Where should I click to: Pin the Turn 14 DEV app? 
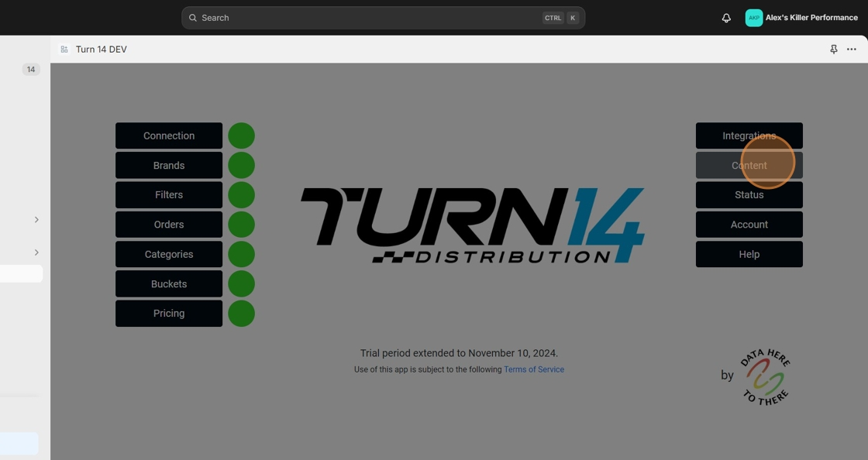click(x=834, y=50)
